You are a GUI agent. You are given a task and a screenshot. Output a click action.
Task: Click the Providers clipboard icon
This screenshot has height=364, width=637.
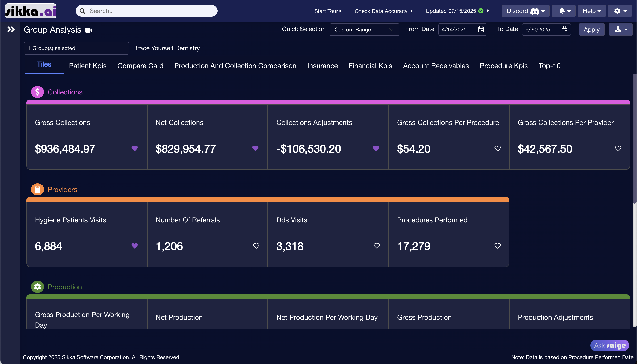pos(37,190)
